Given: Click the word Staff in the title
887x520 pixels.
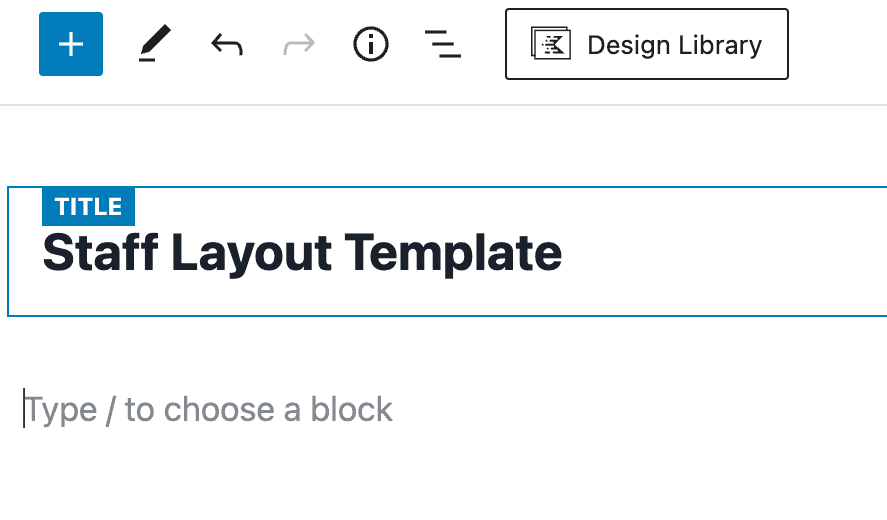Looking at the screenshot, I should (x=101, y=252).
